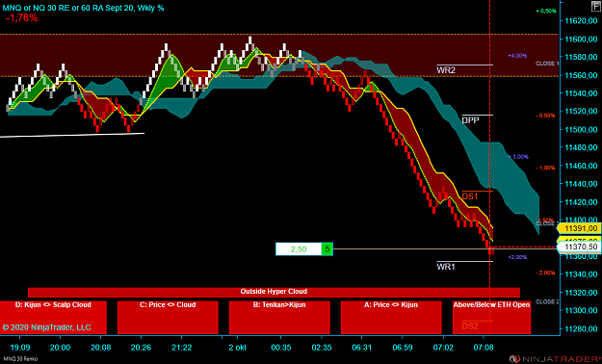Screen dimensions: 602x364
Task: Click the green 5 quantity box on the order marker
Action: [327, 249]
